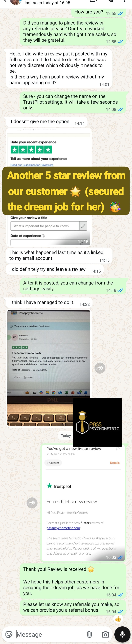Tap the Trustpilot sender label chip

53,463
